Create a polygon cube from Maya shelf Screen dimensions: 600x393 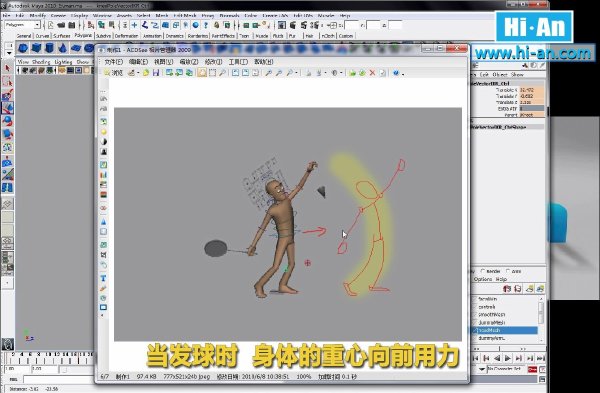coord(36,49)
